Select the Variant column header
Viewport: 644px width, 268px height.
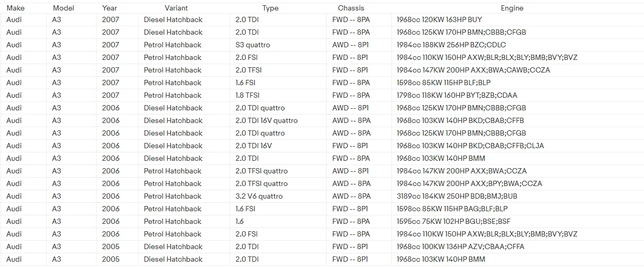(x=176, y=8)
